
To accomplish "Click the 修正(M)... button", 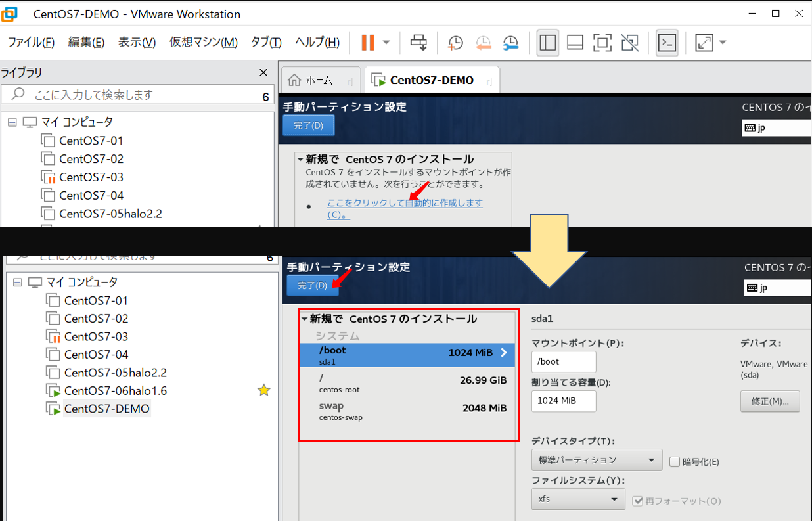I will pyautogui.click(x=770, y=401).
